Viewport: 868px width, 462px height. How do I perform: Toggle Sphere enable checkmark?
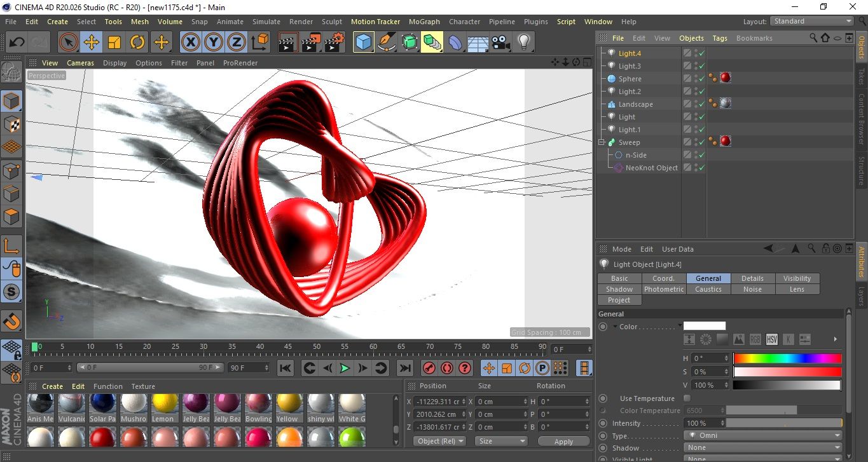coord(701,79)
